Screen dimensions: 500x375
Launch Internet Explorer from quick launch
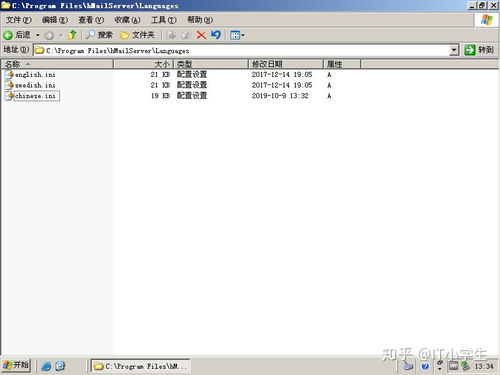(46, 366)
